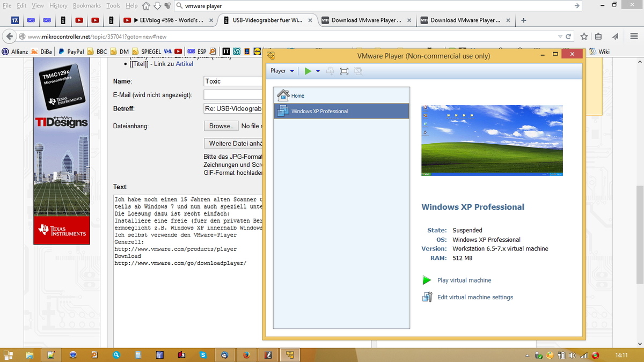Click the E-Mail input field

pos(233,95)
